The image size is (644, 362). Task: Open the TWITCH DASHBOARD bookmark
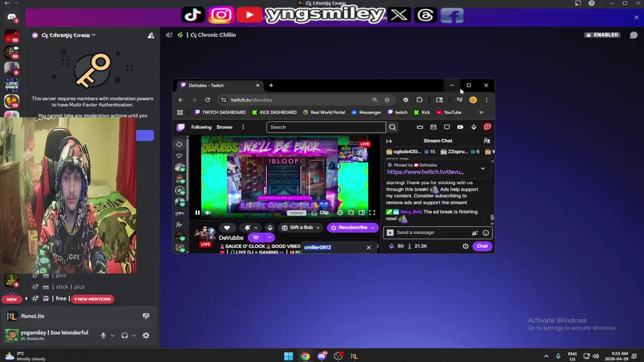pyautogui.click(x=220, y=113)
